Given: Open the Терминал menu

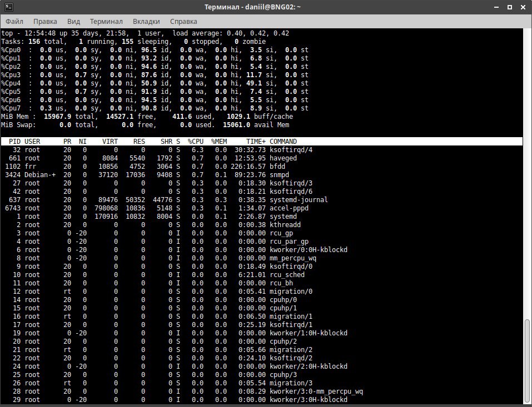Looking at the screenshot, I should (x=106, y=21).
